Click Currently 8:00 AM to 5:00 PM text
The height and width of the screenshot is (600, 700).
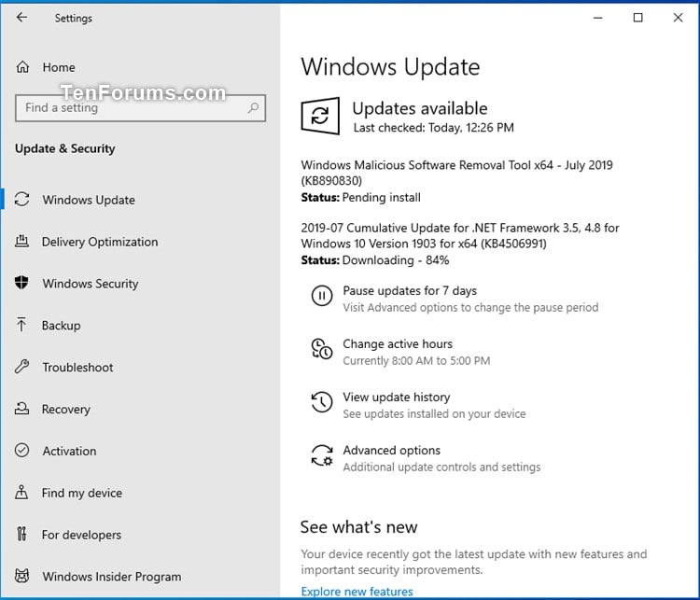(416, 361)
